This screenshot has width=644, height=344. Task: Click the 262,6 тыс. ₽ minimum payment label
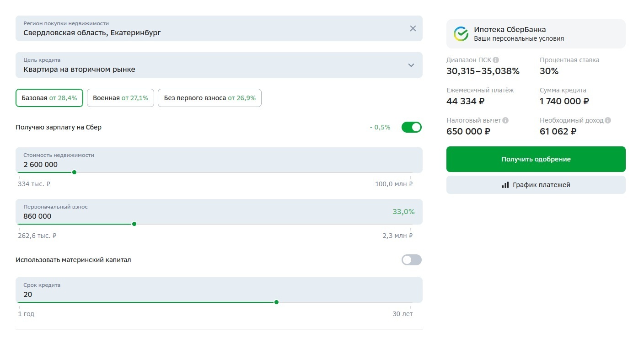point(37,236)
